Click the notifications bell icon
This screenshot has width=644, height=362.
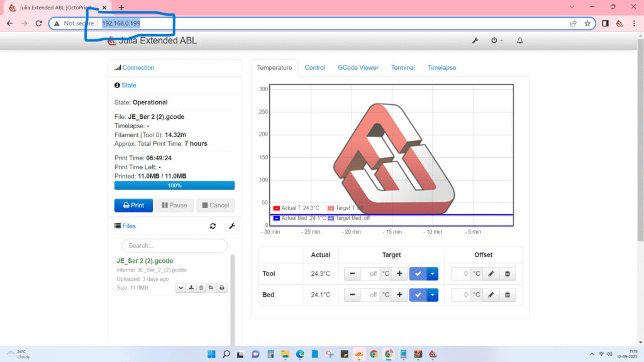[x=519, y=41]
